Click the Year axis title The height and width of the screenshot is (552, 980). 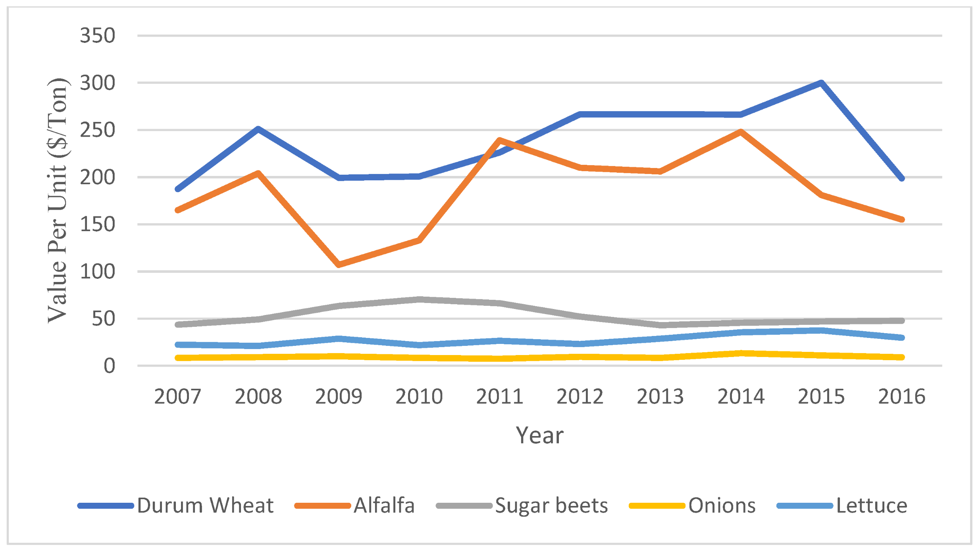pos(539,435)
